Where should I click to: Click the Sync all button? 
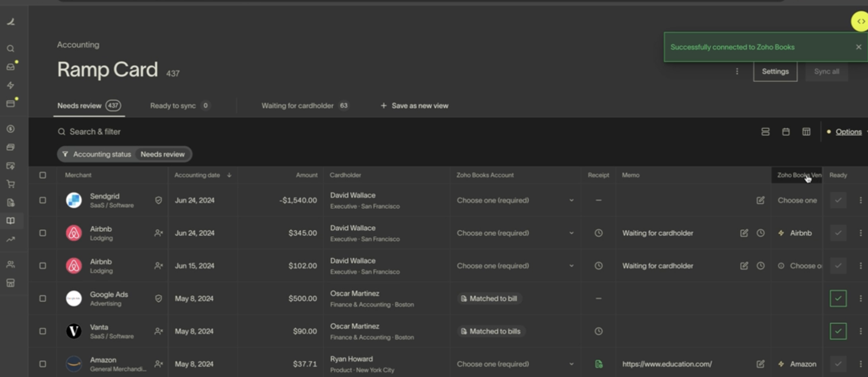[826, 72]
